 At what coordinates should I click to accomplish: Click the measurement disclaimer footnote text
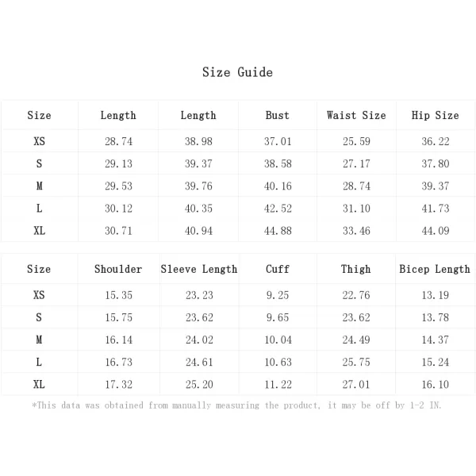point(236,405)
